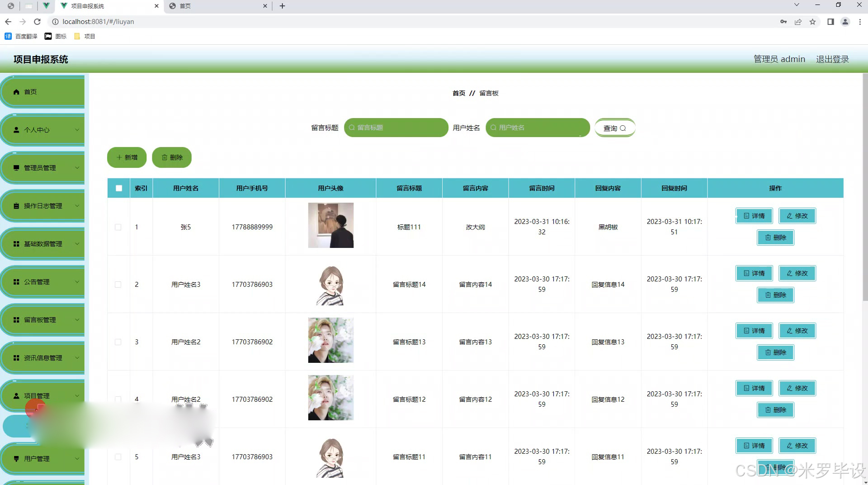Viewport: 868px width, 485px height.
Task: Select the checkbox for row 3
Action: point(118,342)
